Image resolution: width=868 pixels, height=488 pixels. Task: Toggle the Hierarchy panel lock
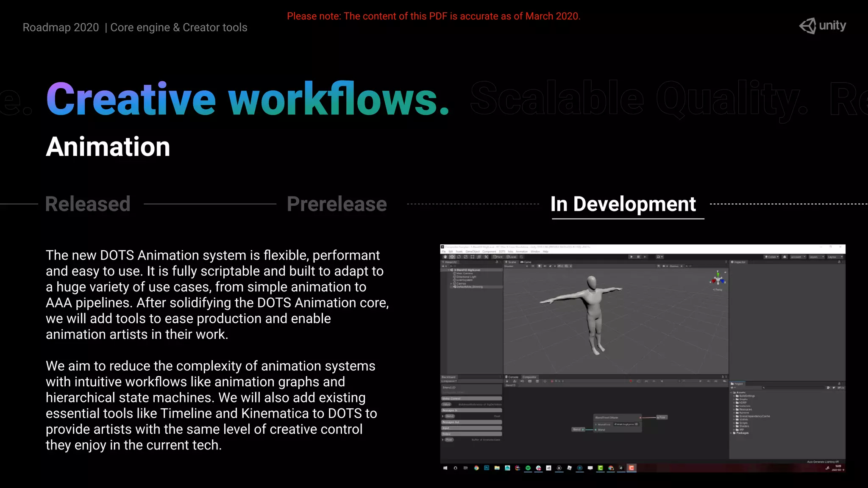point(497,262)
